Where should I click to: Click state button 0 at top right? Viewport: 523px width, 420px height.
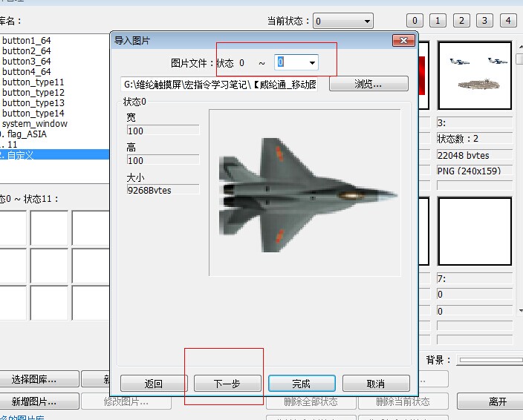pyautogui.click(x=415, y=21)
